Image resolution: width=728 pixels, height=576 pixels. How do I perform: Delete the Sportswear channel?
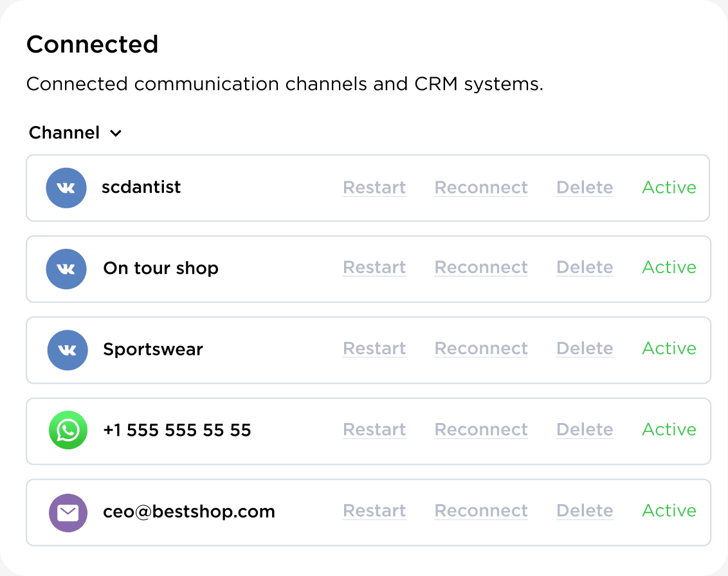(585, 348)
